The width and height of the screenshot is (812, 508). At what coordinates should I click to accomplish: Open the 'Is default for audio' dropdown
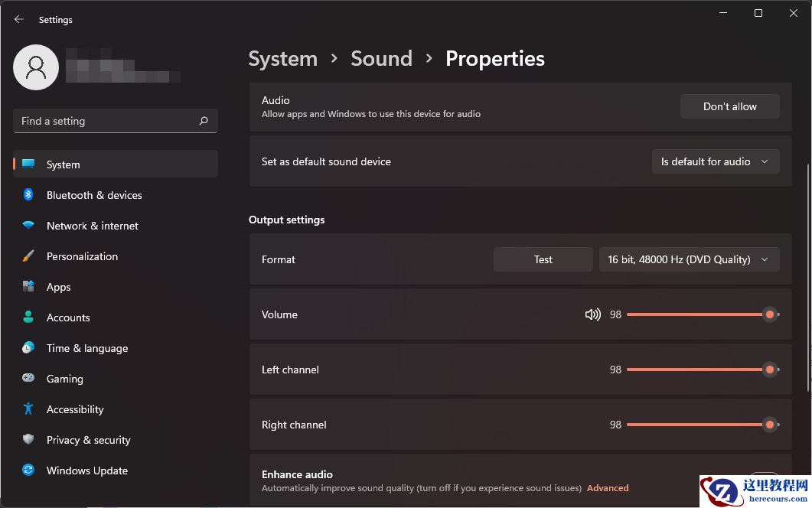tap(715, 161)
